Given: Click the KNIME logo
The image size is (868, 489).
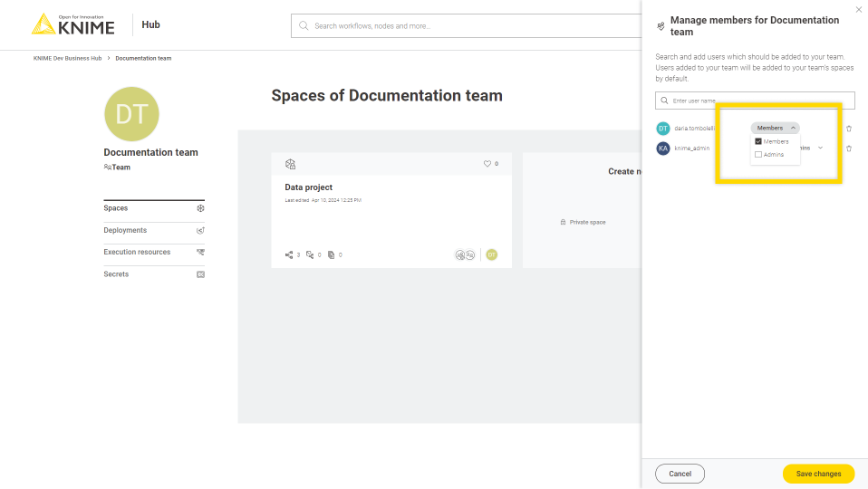Looking at the screenshot, I should 73,24.
